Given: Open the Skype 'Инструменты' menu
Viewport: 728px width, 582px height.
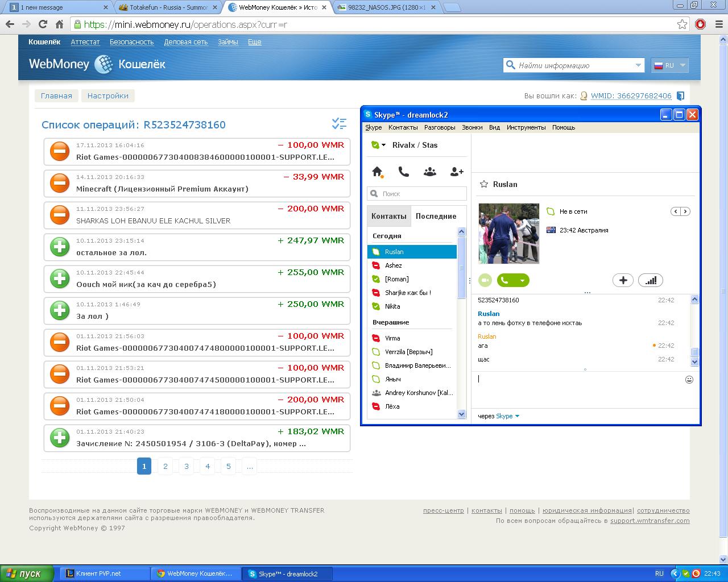Looking at the screenshot, I should 526,127.
